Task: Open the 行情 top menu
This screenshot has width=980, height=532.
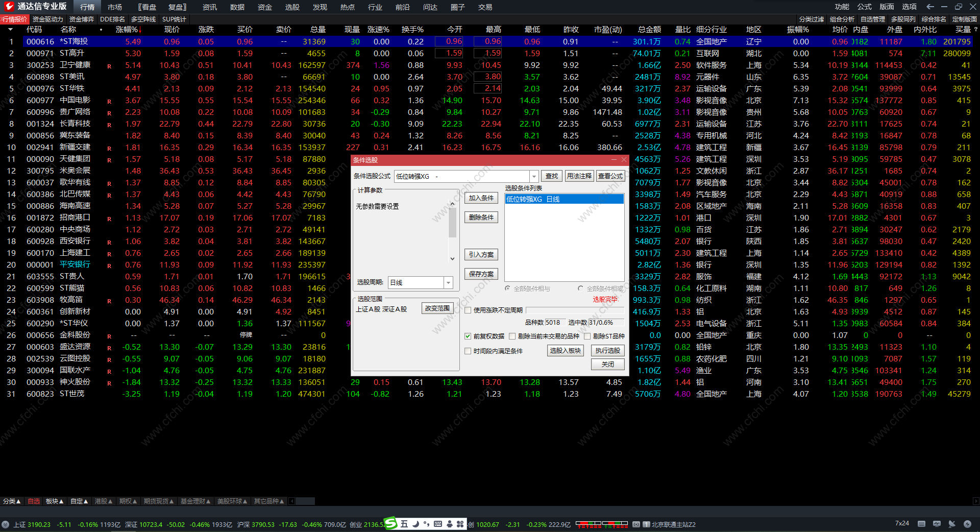Action: pyautogui.click(x=87, y=7)
